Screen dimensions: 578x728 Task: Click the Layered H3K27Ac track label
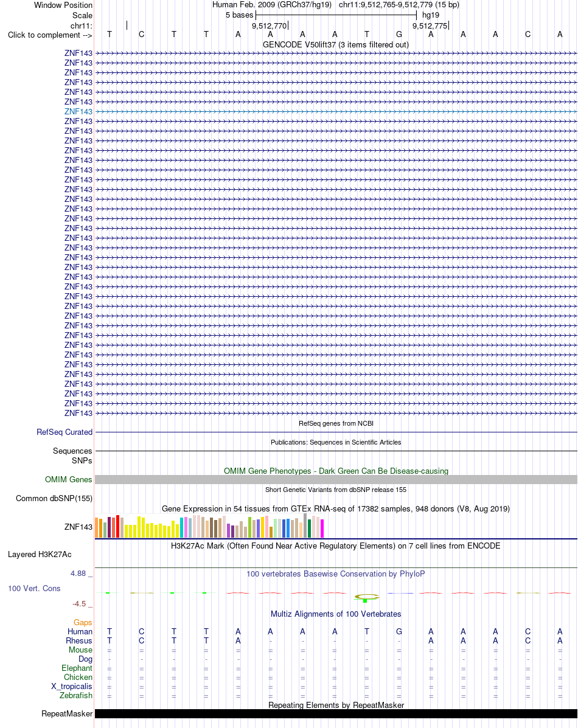(x=40, y=554)
